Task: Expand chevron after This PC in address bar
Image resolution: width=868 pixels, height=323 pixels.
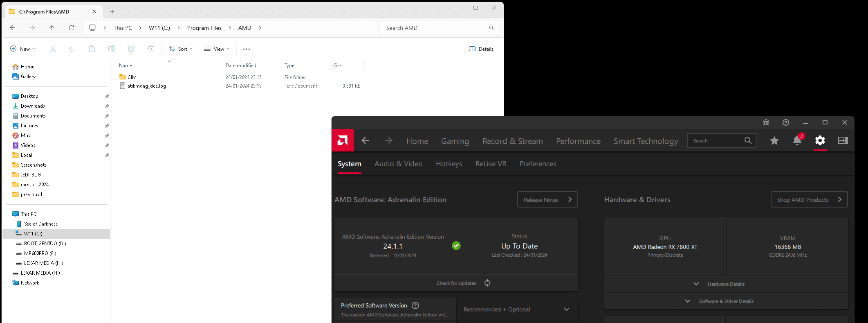Action: coord(140,28)
